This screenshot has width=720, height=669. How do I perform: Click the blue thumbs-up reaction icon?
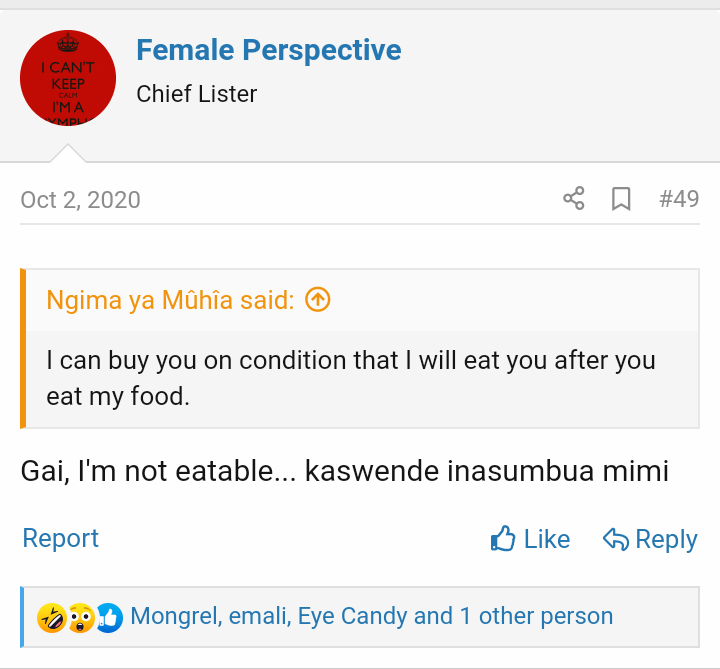[109, 617]
